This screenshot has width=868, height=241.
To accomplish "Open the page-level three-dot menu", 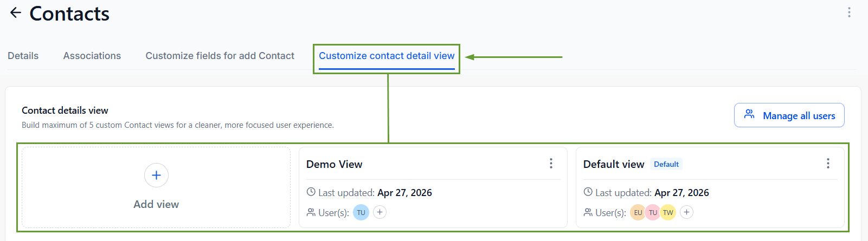I will 849,12.
